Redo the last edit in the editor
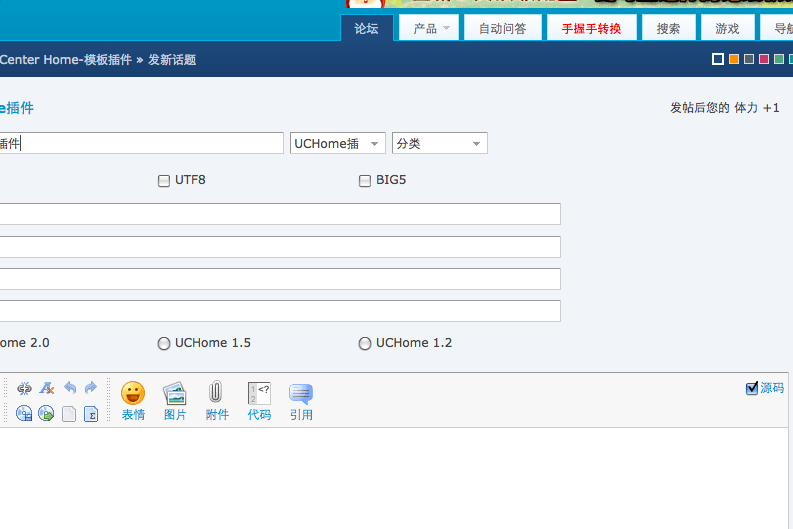Image resolution: width=793 pixels, height=529 pixels. (91, 388)
